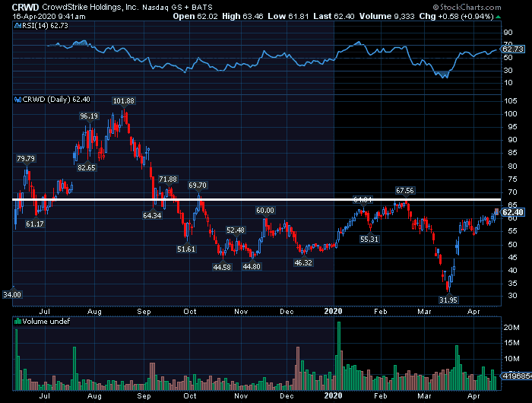Image resolution: width=532 pixels, height=403 pixels.
Task: Click the 96.19 high price label
Action: point(89,116)
